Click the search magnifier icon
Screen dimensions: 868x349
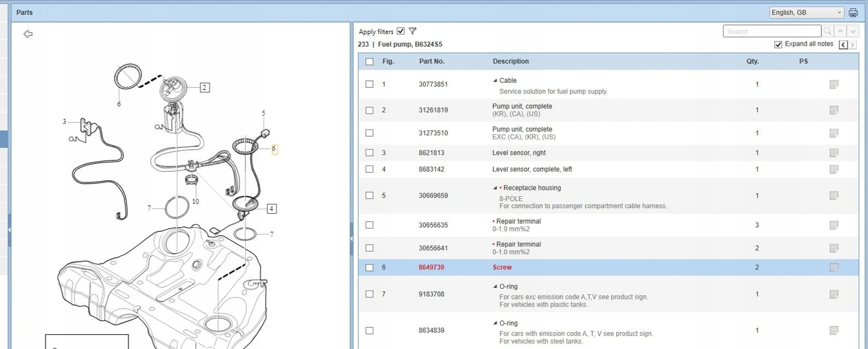click(x=827, y=31)
